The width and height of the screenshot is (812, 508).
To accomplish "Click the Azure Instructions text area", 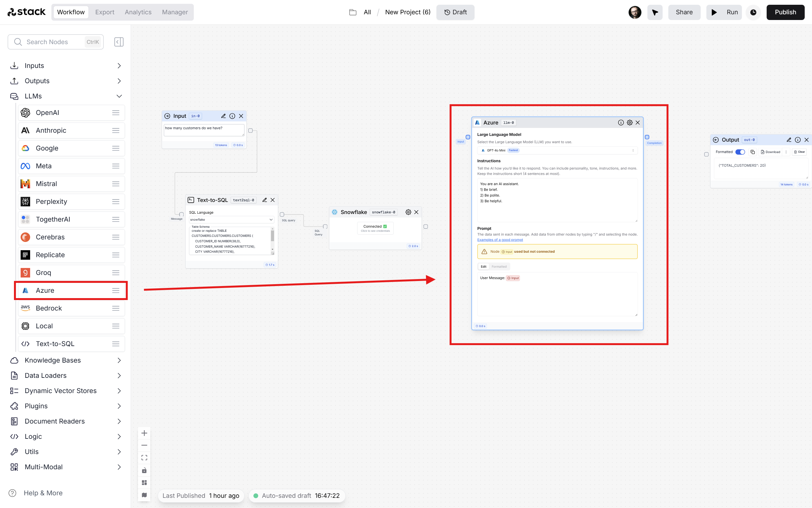I will click(x=557, y=200).
